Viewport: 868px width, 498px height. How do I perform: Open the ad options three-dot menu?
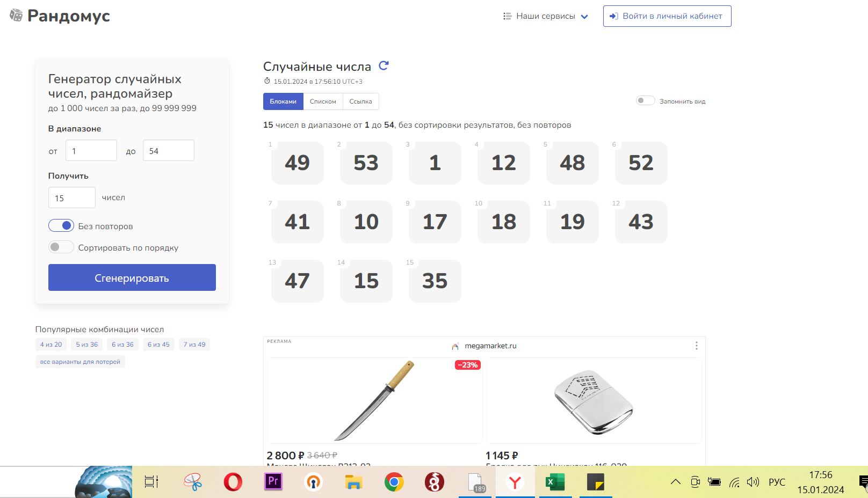pos(696,346)
